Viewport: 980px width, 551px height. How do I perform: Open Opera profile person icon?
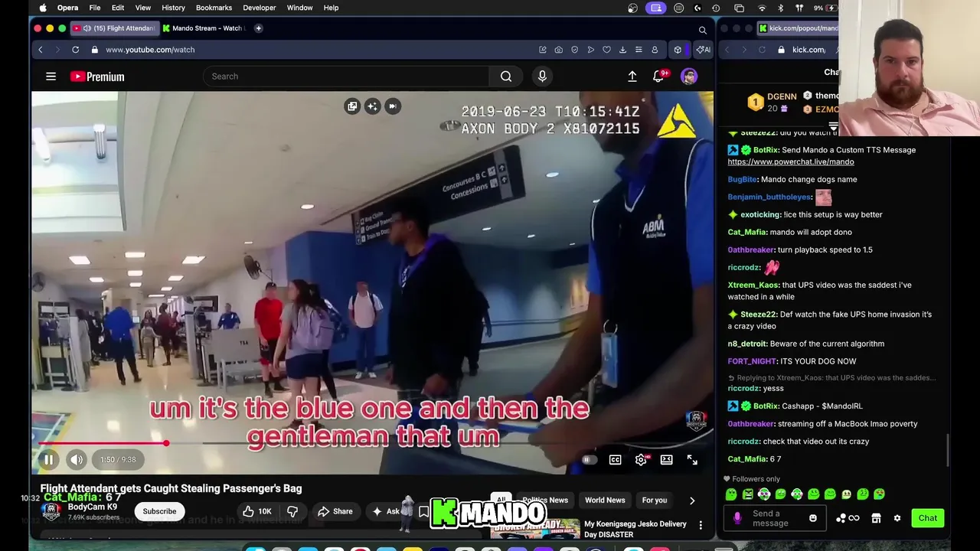pyautogui.click(x=655, y=50)
